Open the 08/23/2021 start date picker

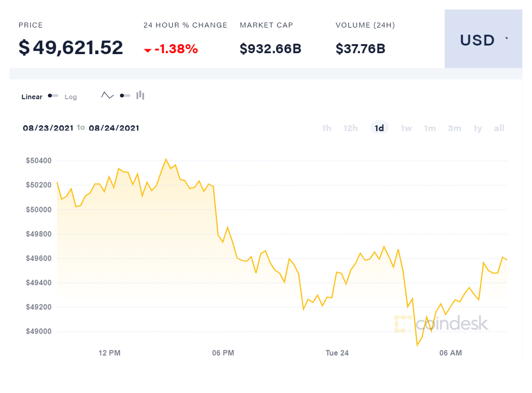[48, 128]
